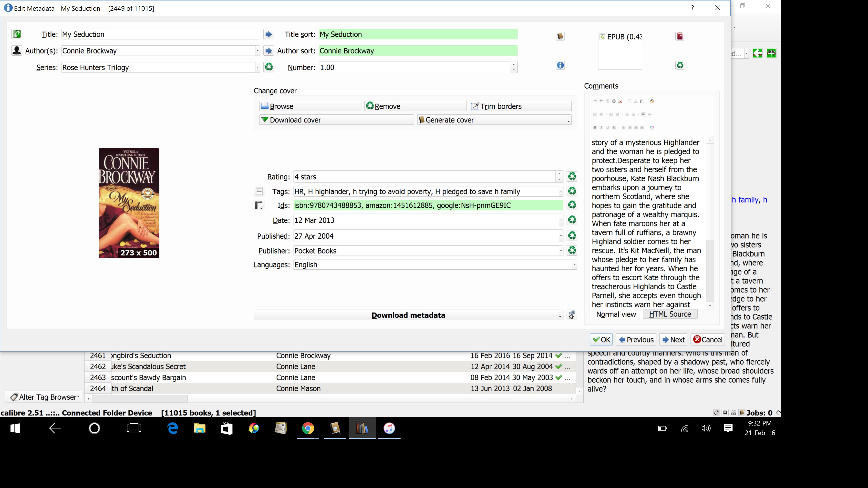
Task: Open Manage authors icon beside Author(s)
Action: pyautogui.click(x=17, y=51)
